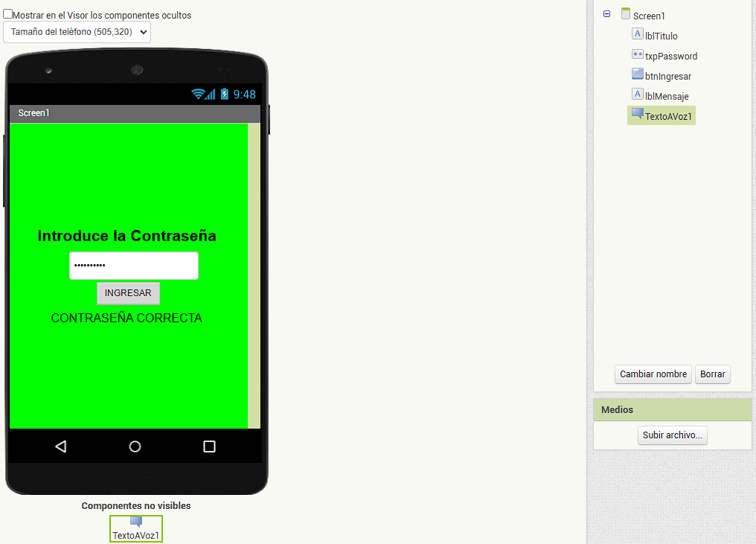Click the Screen1 icon in component tree

click(x=625, y=14)
